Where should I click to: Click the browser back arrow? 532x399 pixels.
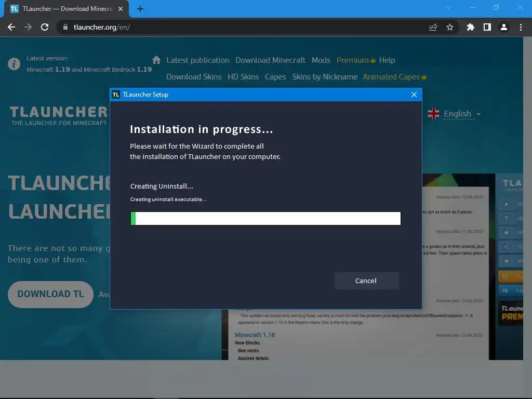11,27
